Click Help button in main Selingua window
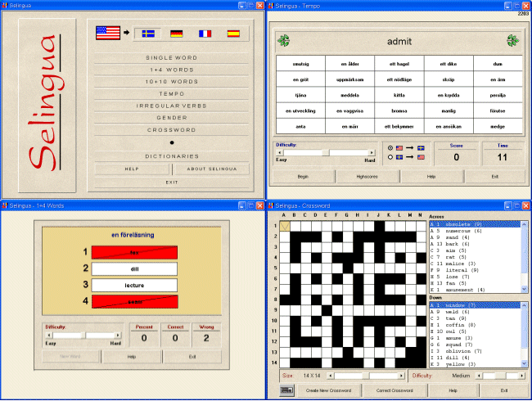 click(x=132, y=169)
